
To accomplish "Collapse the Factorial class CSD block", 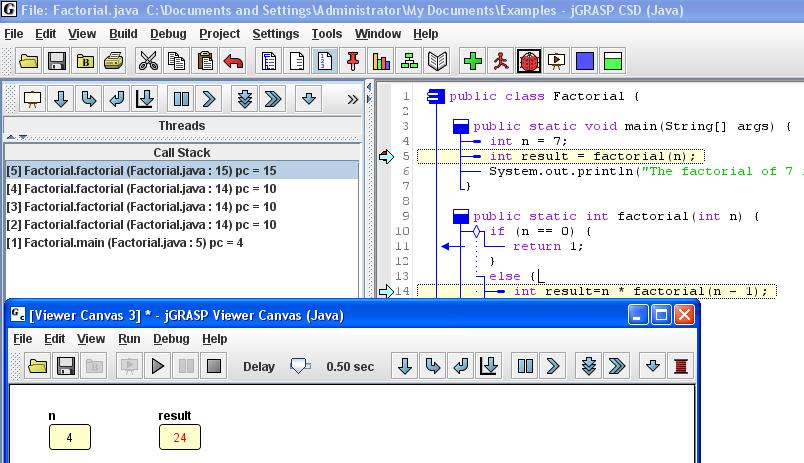I will (x=435, y=96).
